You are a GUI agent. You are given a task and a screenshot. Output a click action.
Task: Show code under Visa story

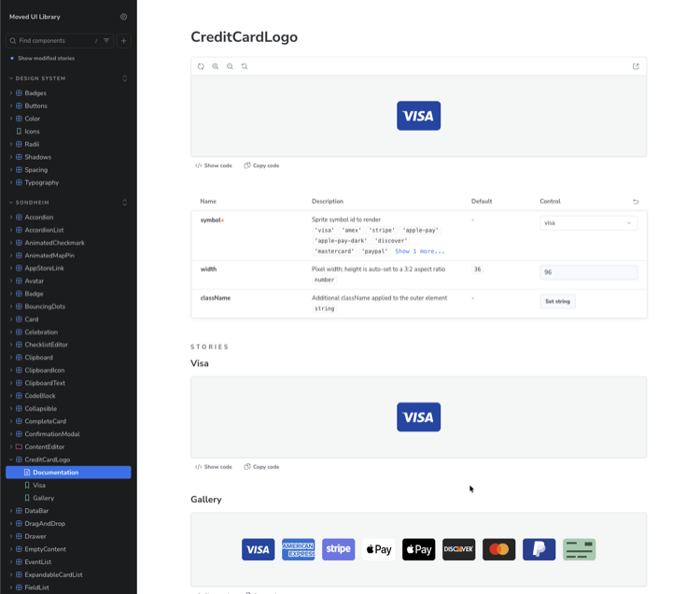click(214, 467)
